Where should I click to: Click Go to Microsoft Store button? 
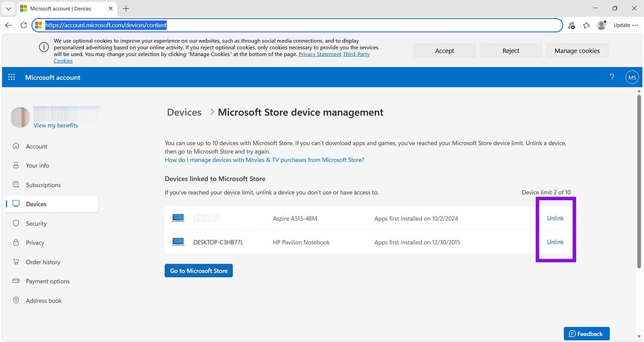click(199, 271)
